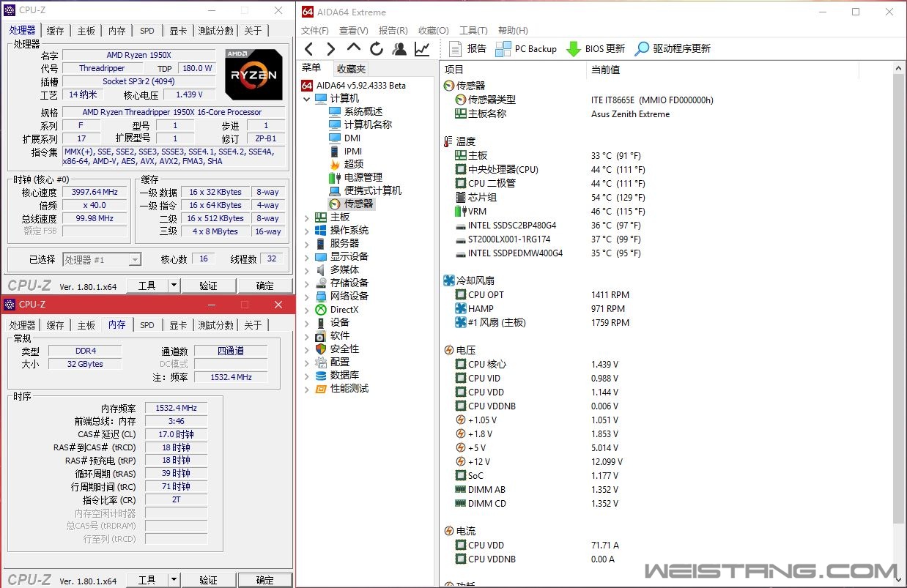Switch to 主板 tab in CPU-Z processor window

(x=86, y=31)
